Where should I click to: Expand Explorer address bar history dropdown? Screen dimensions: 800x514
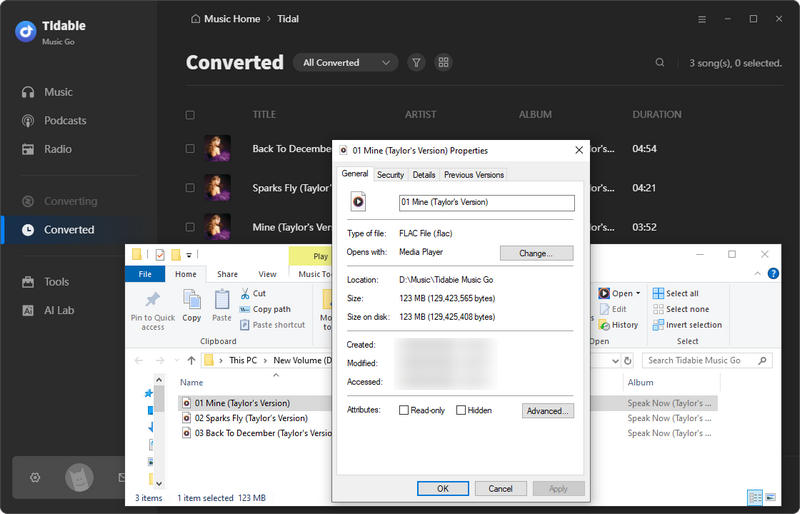(x=615, y=360)
